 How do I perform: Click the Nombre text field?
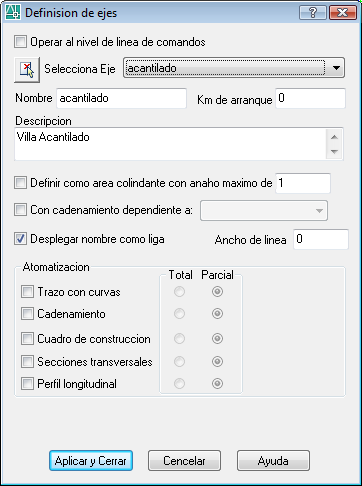point(121,98)
